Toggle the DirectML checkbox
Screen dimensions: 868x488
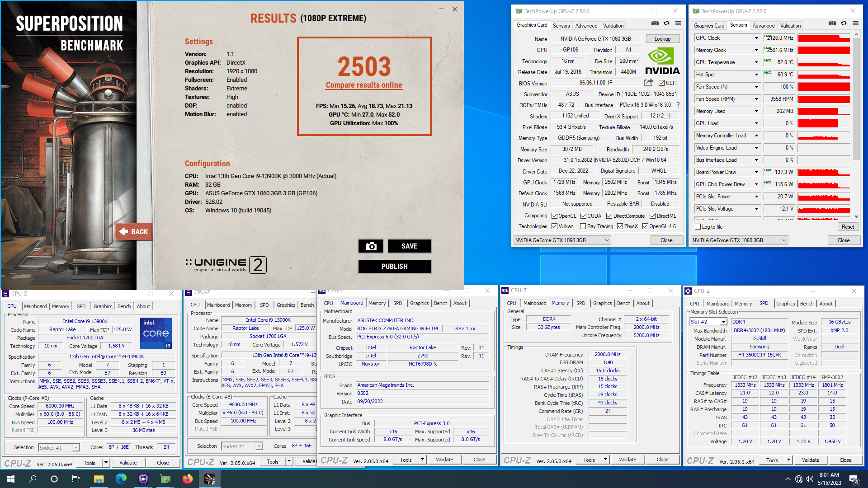pyautogui.click(x=652, y=216)
